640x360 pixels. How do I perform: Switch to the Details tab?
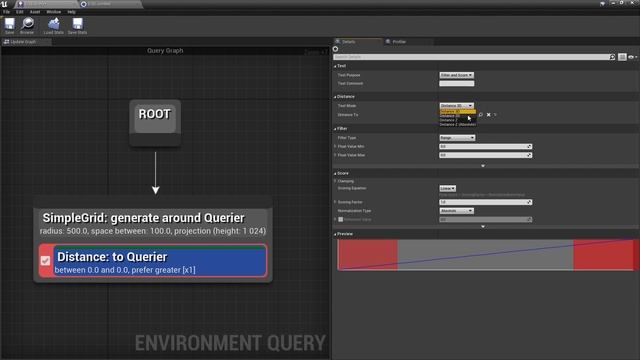click(x=358, y=42)
